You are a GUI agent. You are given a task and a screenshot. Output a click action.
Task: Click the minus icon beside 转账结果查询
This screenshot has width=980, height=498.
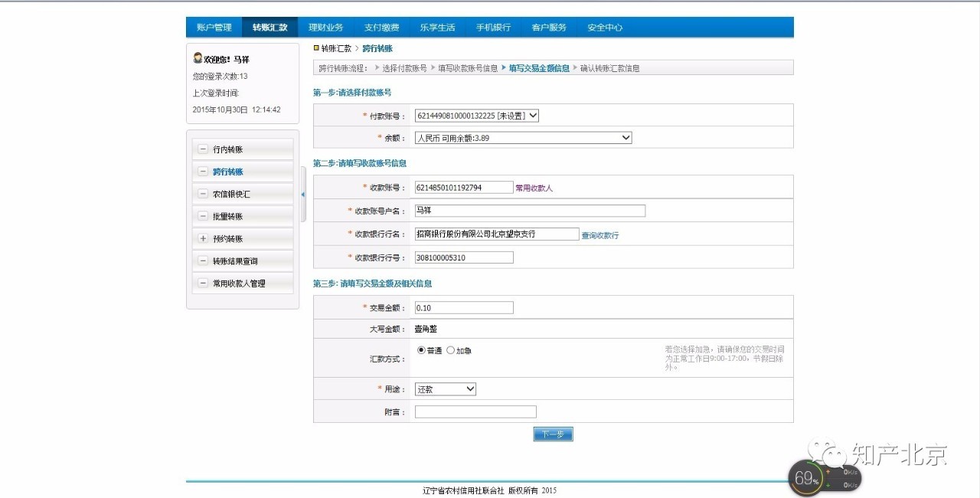pyautogui.click(x=203, y=260)
